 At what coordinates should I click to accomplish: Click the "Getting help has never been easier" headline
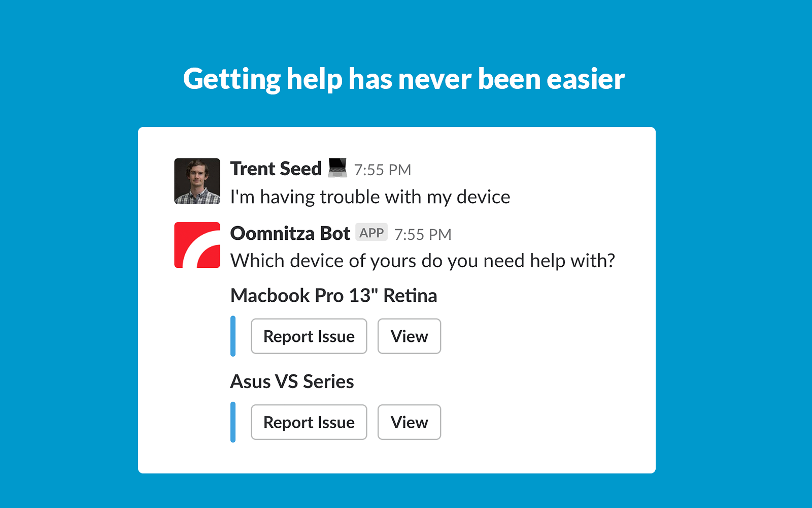(x=404, y=79)
